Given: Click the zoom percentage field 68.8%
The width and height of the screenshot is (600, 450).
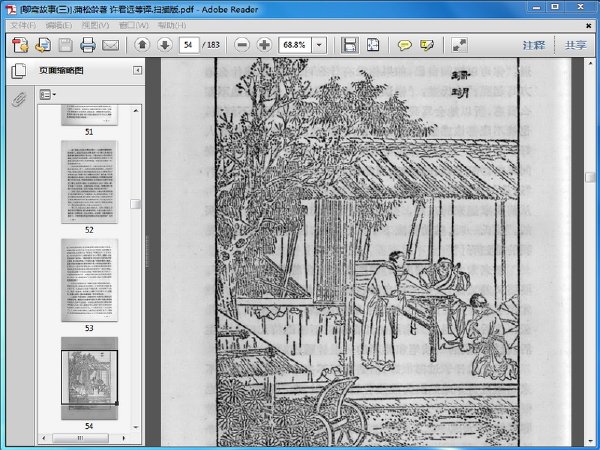Looking at the screenshot, I should click(295, 45).
